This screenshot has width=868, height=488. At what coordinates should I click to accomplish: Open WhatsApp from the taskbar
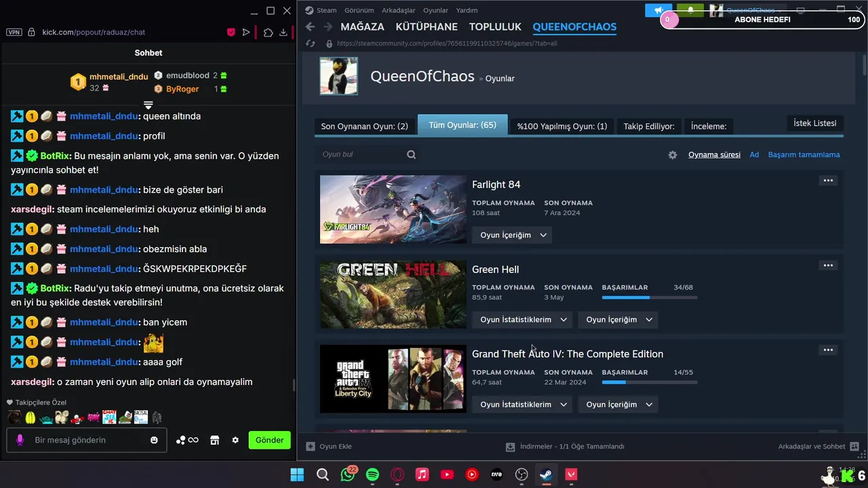[x=348, y=474]
